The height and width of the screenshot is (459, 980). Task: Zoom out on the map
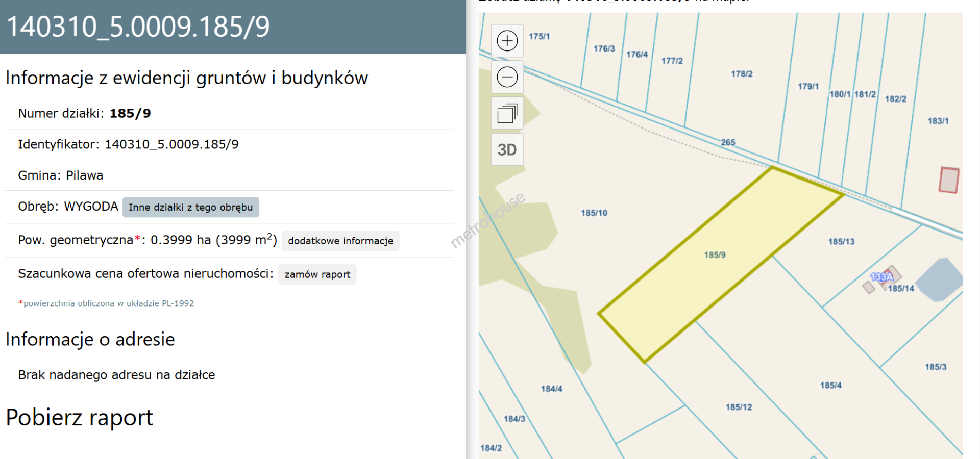(507, 78)
